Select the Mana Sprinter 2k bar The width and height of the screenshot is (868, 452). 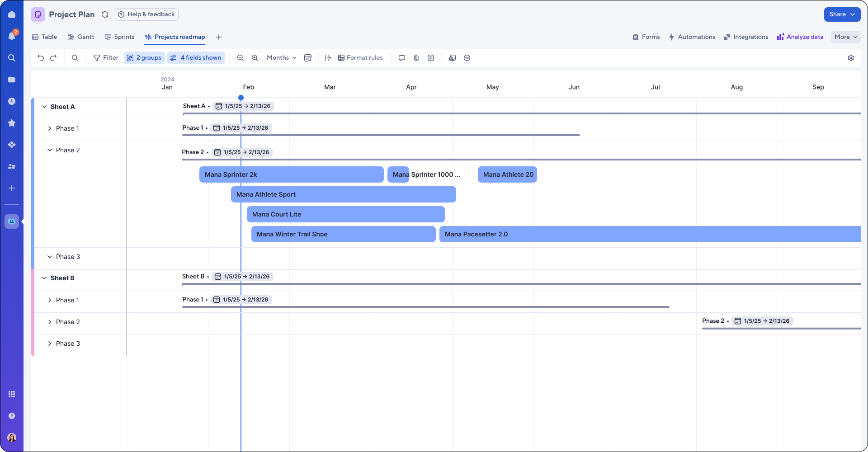click(x=292, y=174)
